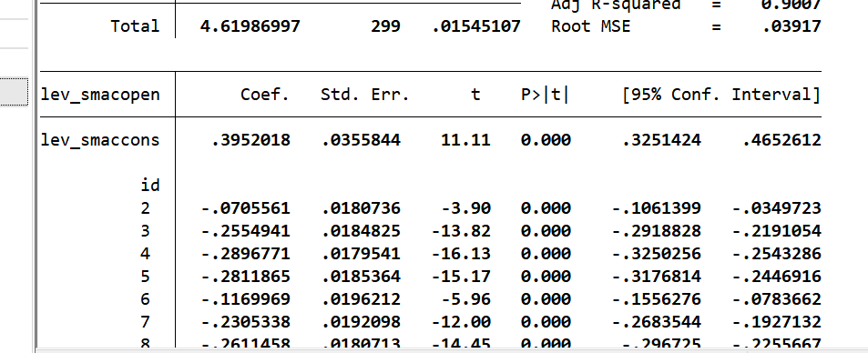The width and height of the screenshot is (868, 353).
Task: Select id 6 lower bound -.1556276
Action: click(x=657, y=298)
